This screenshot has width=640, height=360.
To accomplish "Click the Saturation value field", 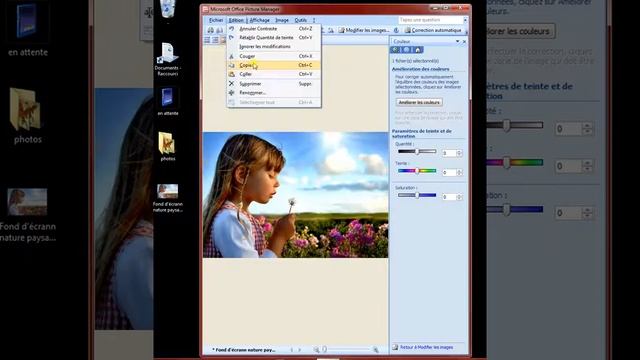I will (449, 197).
